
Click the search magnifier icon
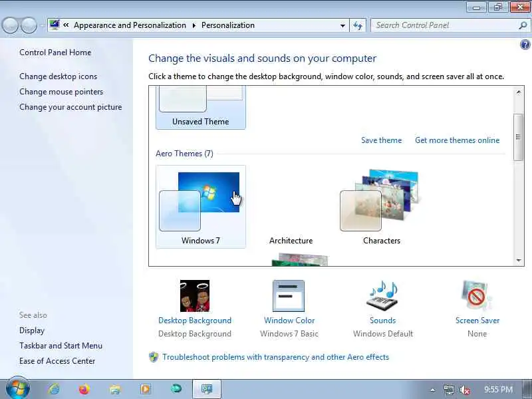pos(523,25)
